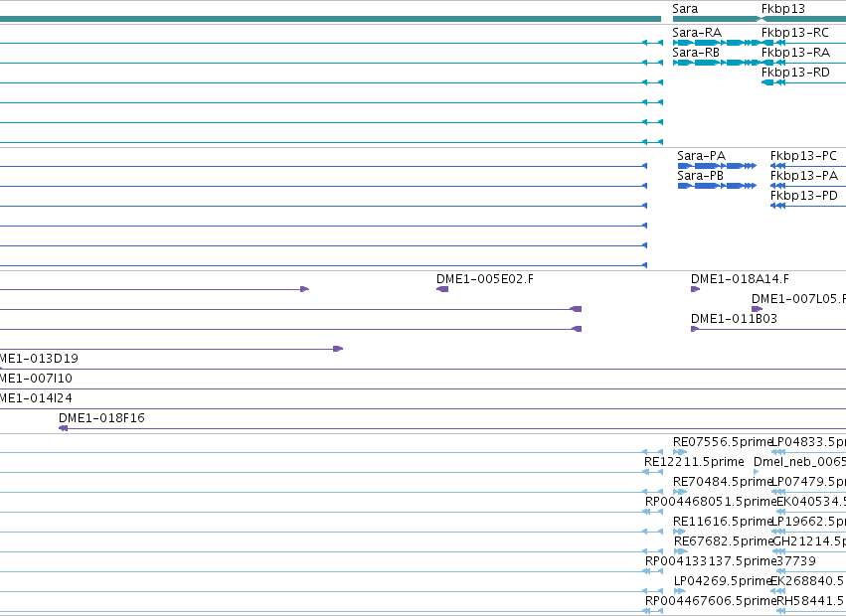846x616 pixels.
Task: Open the RP004133137.5prime EST label
Action: (x=711, y=561)
